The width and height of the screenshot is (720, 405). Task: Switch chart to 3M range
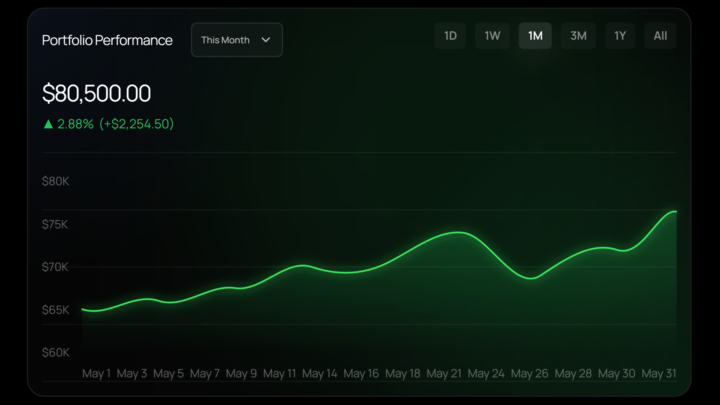578,36
